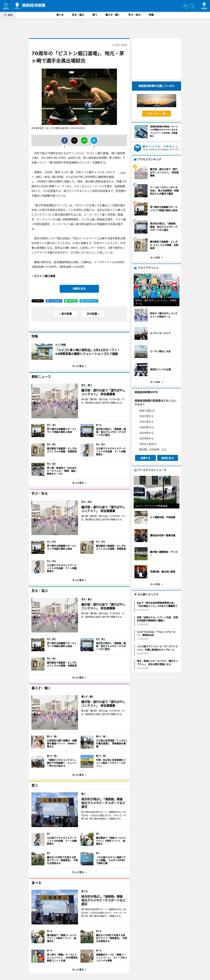Open the Facebook icon in the header
210x980 pixels.
coord(185,6)
